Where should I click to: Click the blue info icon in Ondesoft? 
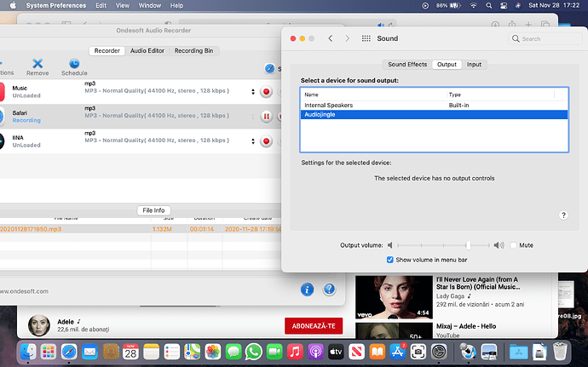pyautogui.click(x=307, y=290)
